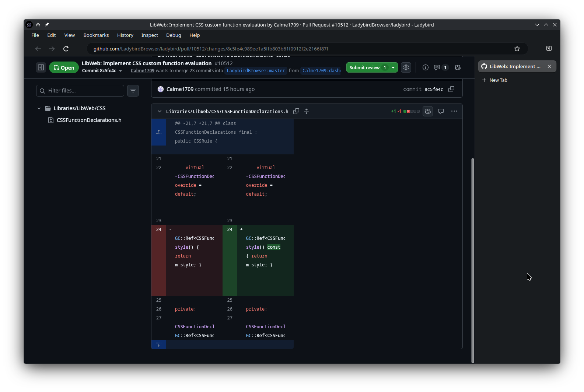The image size is (584, 392).
Task: Bookmark this page with the star icon
Action: click(x=517, y=49)
